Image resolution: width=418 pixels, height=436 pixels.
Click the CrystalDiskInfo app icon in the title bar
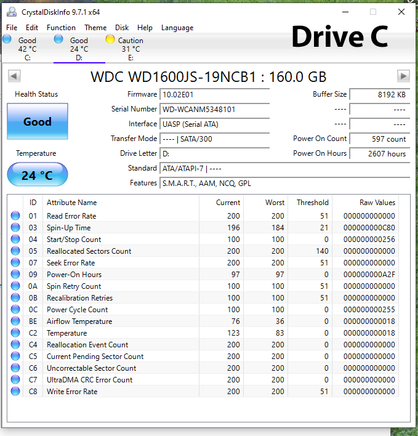(12, 12)
